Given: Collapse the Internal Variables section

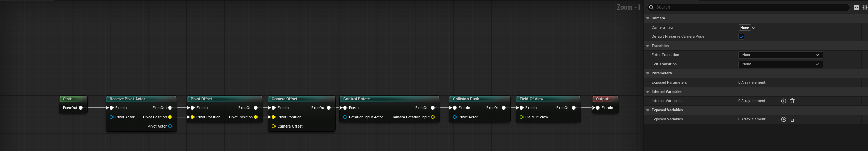Looking at the screenshot, I should [x=648, y=92].
